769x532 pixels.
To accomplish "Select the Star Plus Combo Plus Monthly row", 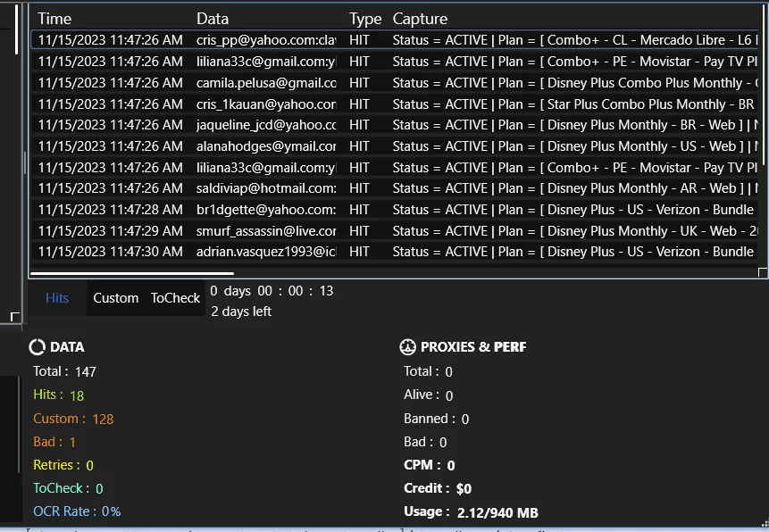I will (395, 104).
